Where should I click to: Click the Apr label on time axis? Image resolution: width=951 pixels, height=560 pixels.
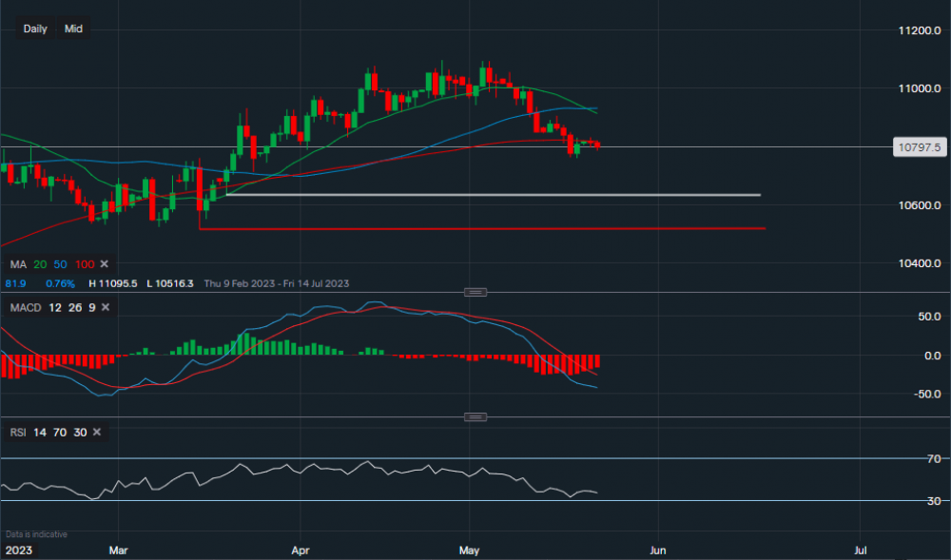tap(301, 550)
